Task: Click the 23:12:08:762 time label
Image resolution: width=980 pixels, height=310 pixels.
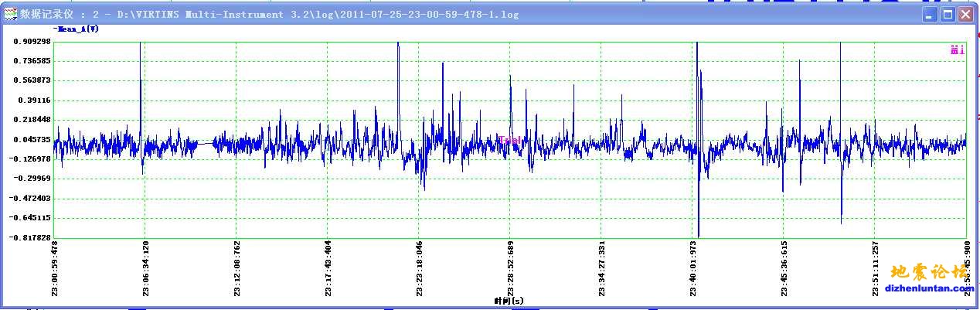Action: point(236,268)
